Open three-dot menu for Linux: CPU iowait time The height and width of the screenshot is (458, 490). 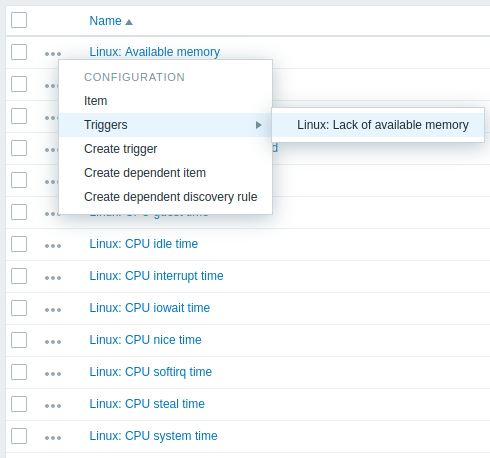click(x=53, y=310)
